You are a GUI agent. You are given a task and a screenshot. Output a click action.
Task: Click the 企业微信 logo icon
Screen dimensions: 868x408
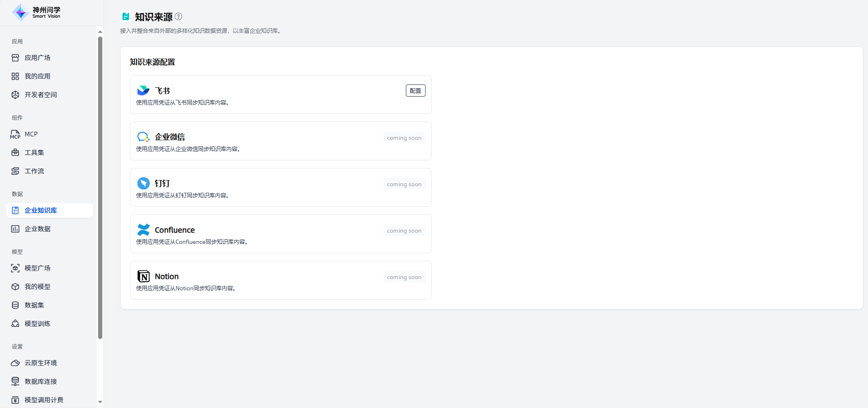(x=143, y=137)
